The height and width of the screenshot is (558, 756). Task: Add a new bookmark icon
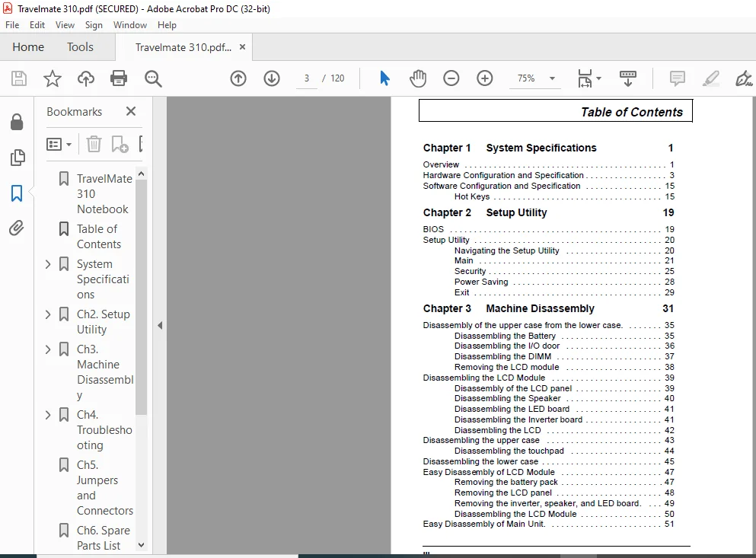(x=120, y=144)
